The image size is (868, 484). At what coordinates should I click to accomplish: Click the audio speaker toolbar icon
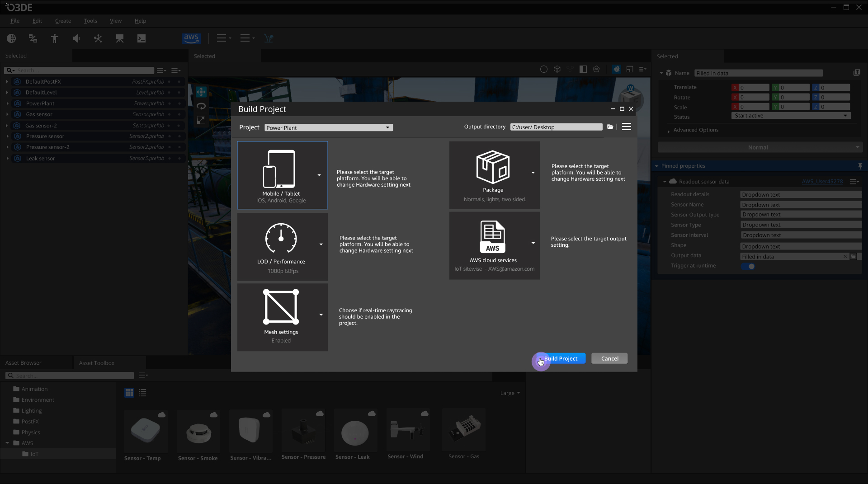[x=76, y=39]
